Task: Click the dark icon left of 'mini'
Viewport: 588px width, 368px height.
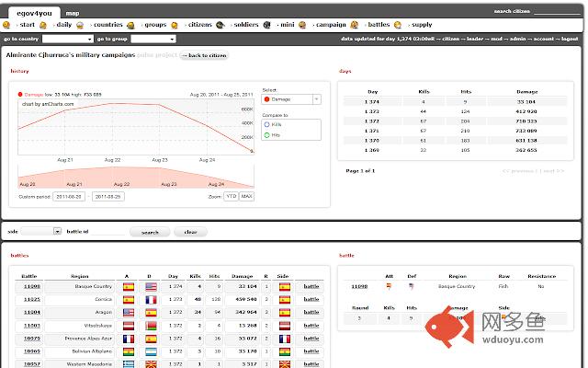Action: pyautogui.click(x=267, y=25)
